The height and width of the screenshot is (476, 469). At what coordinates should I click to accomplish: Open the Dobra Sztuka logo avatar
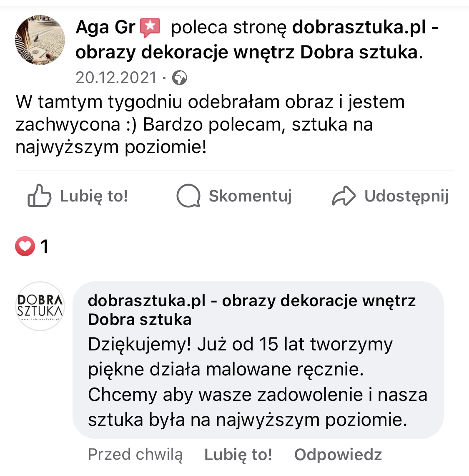[40, 306]
